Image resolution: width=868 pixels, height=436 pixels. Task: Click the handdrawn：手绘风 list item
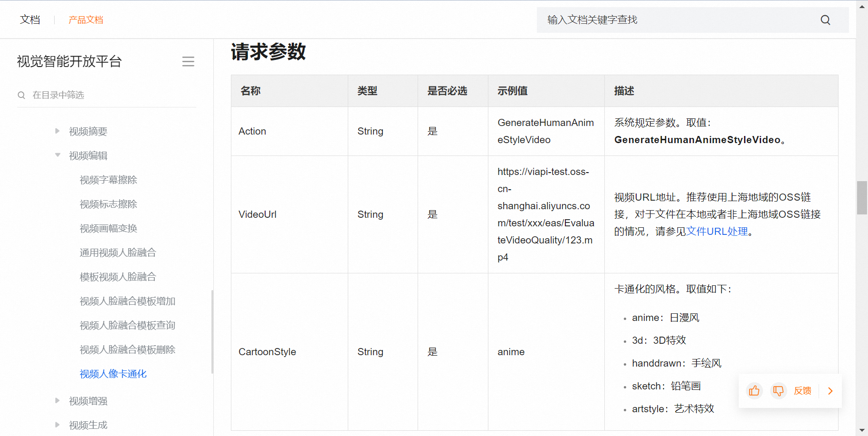click(x=677, y=363)
